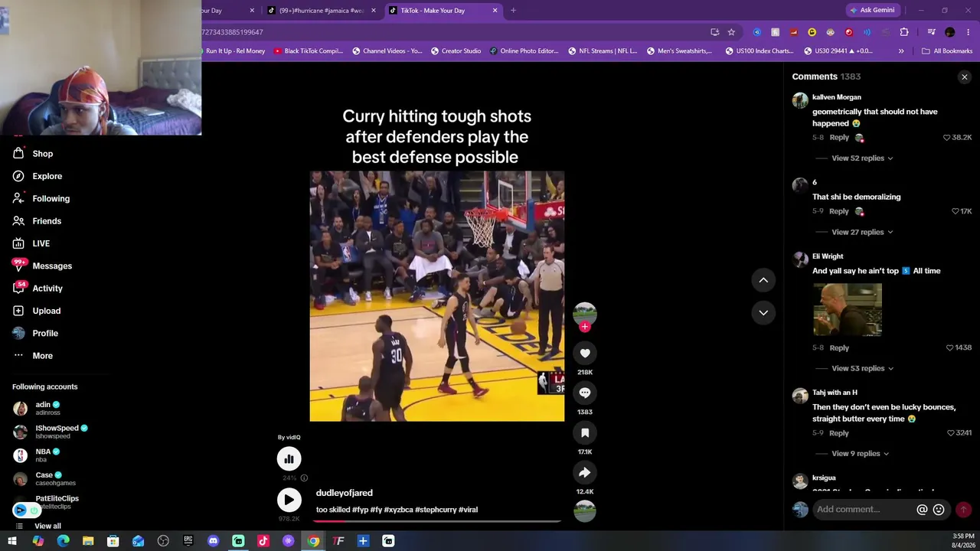Open the Windows Start menu
The image size is (980, 551).
[x=12, y=541]
